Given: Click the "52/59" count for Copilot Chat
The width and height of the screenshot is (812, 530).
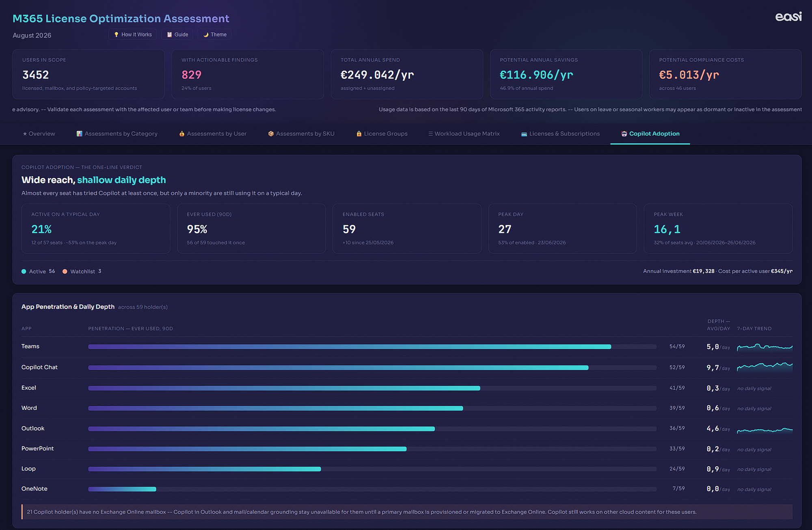Looking at the screenshot, I should click(x=677, y=367).
